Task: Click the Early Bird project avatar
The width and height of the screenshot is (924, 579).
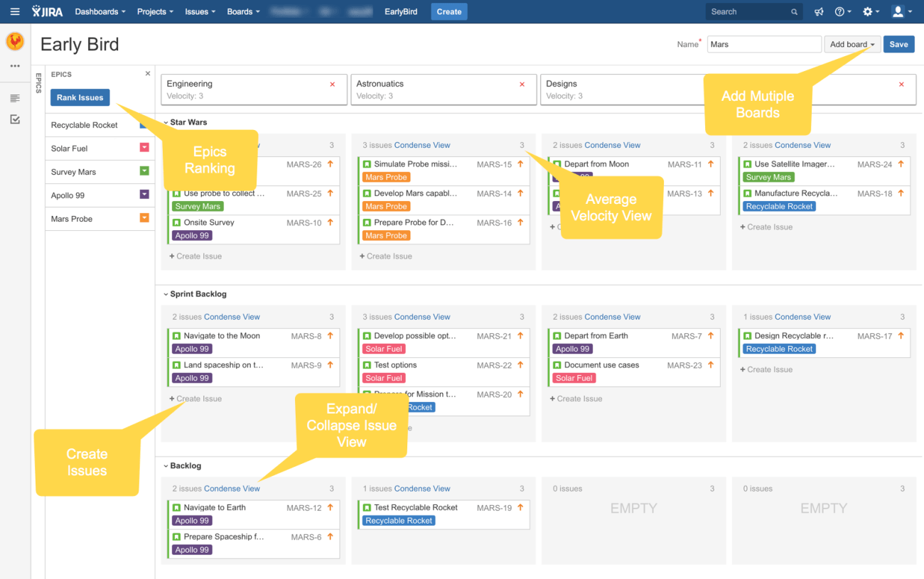Action: click(x=15, y=42)
